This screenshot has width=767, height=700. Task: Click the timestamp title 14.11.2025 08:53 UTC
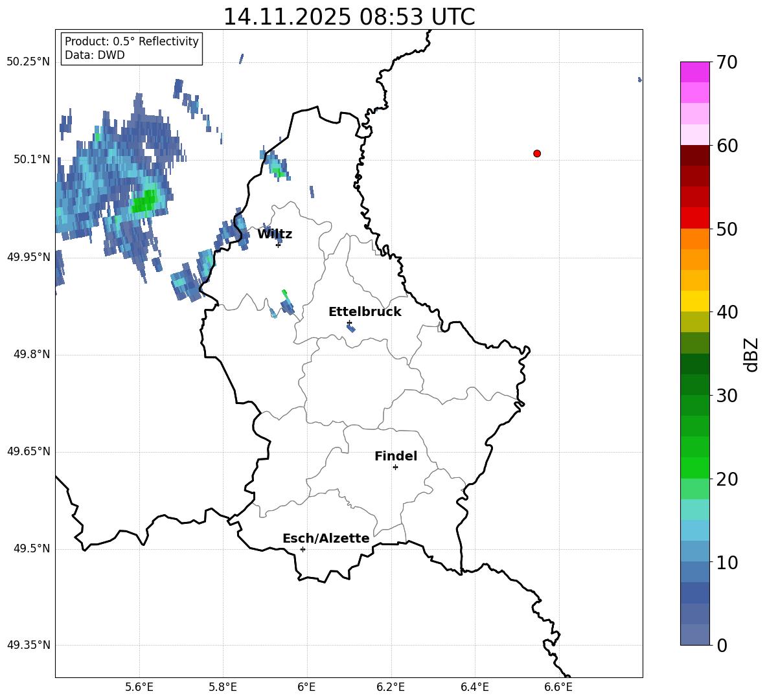(x=349, y=17)
